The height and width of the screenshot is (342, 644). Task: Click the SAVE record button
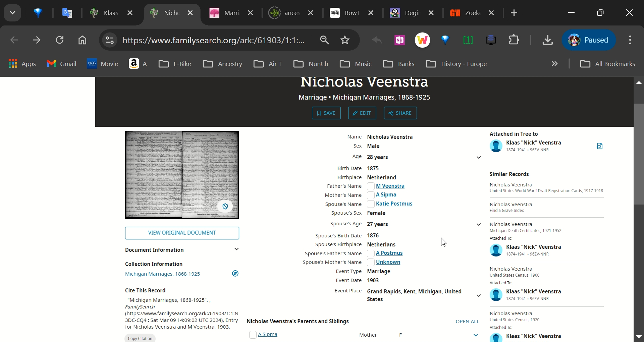coord(326,113)
